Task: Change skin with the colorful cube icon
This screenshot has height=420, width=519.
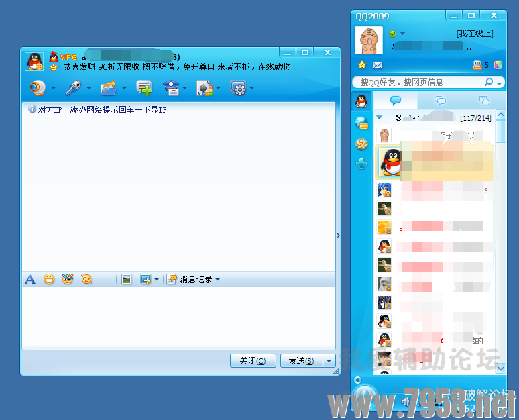Action: (498, 65)
